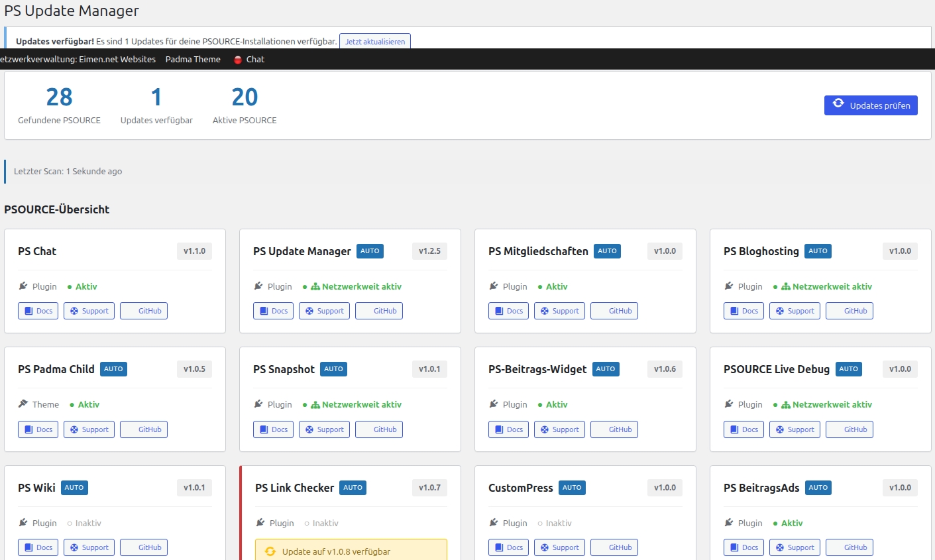This screenshot has height=560, width=935.
Task: Open GitHub for PS Mitgliedschaften
Action: pyautogui.click(x=614, y=311)
